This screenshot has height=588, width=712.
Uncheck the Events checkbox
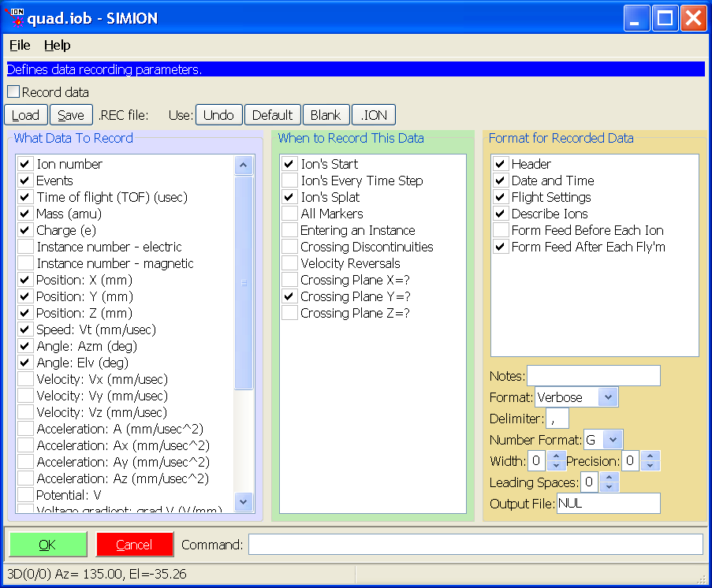[x=25, y=180]
